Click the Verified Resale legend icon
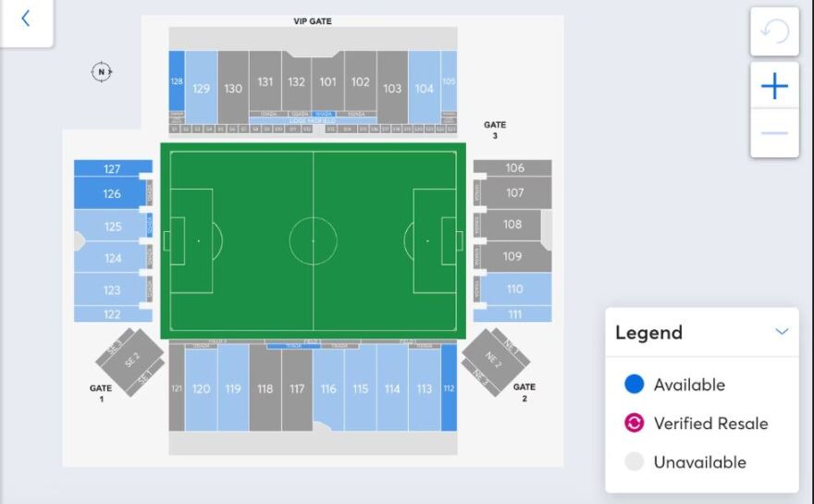Viewport: 814px width, 504px height. 634,424
